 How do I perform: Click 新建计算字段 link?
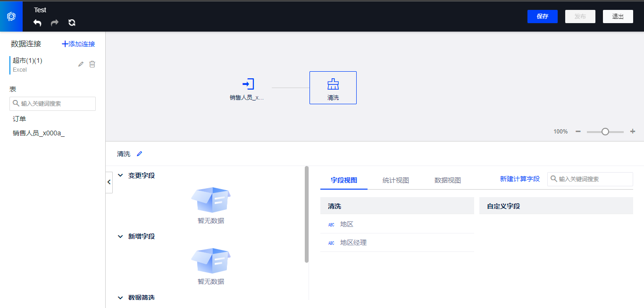click(520, 179)
